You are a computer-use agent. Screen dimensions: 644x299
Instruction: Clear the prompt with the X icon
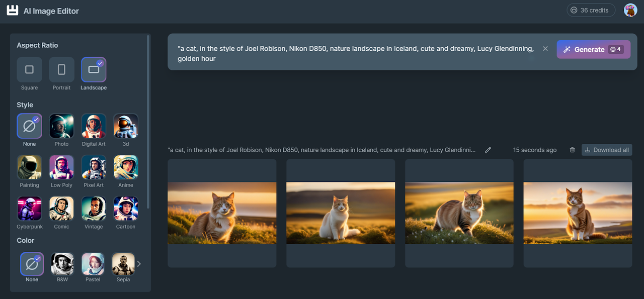point(545,49)
